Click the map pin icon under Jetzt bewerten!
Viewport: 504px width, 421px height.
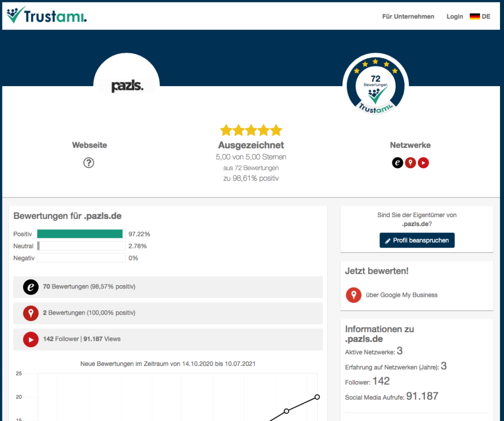(353, 295)
